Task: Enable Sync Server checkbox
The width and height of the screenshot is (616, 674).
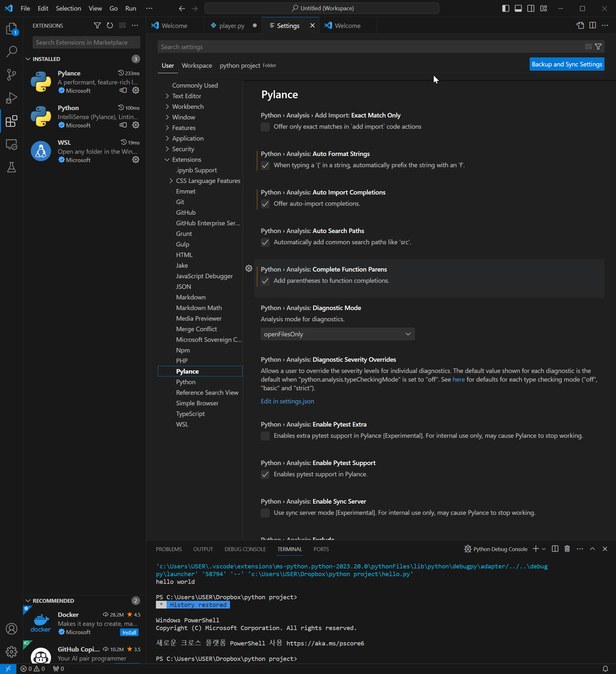Action: (265, 513)
